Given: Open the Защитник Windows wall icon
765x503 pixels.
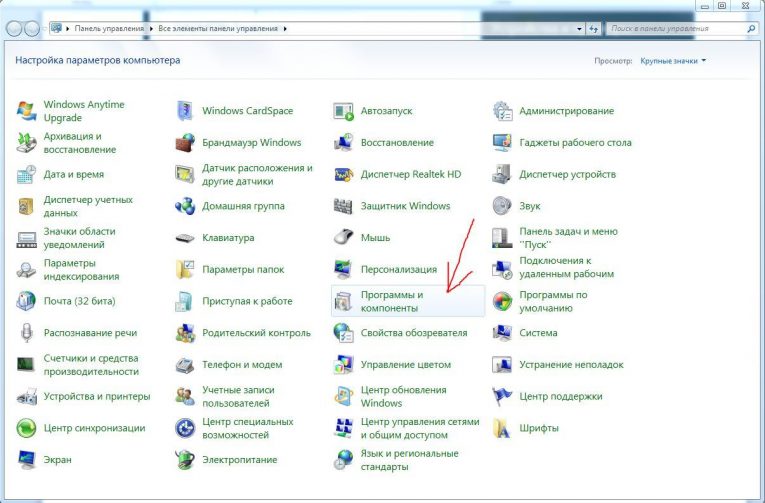Looking at the screenshot, I should (x=343, y=206).
